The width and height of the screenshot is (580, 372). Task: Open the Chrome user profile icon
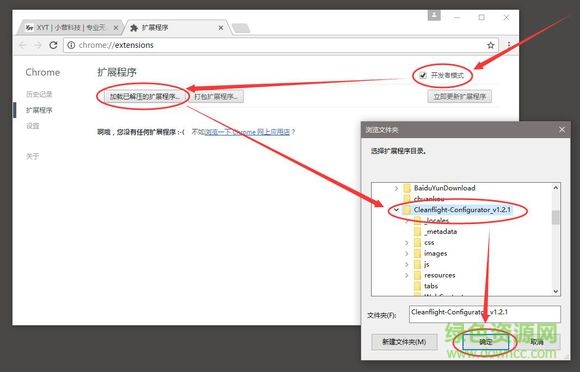click(434, 16)
